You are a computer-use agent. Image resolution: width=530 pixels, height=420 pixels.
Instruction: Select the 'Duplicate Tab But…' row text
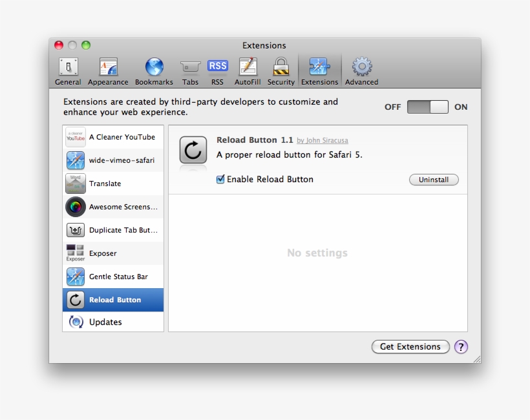click(123, 230)
